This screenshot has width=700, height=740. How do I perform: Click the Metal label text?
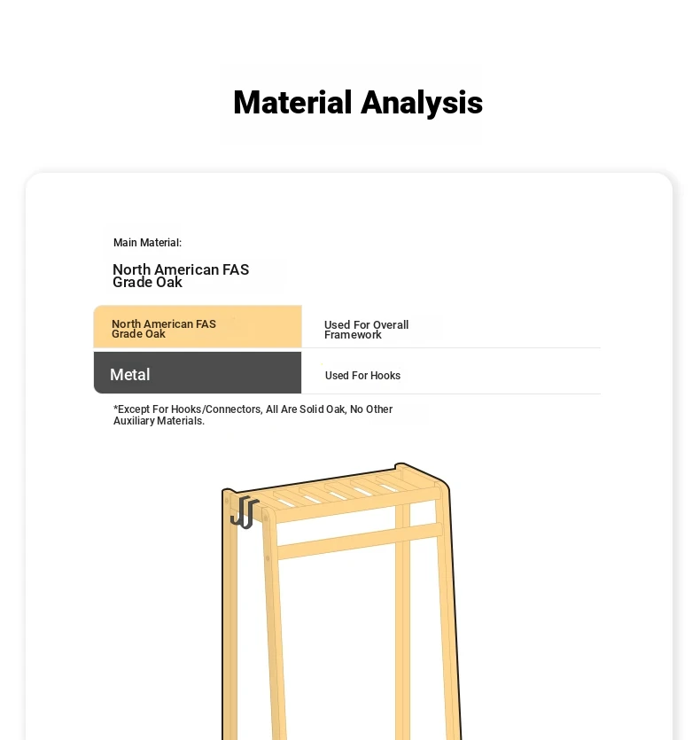point(129,375)
